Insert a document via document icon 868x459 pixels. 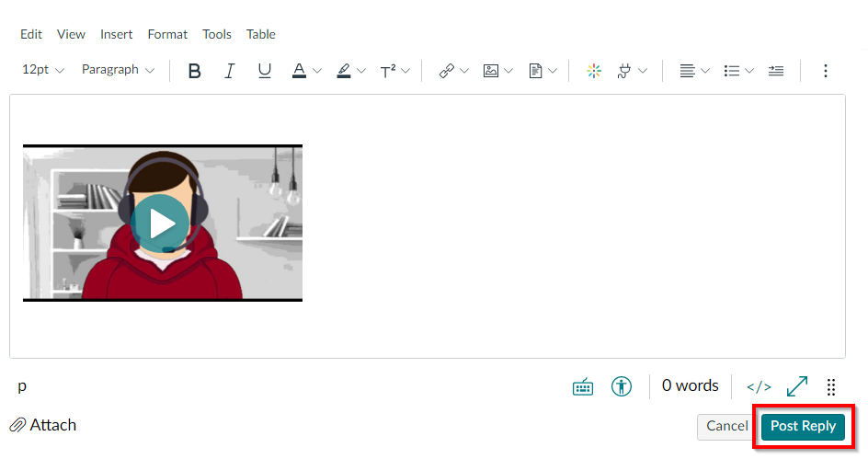[x=535, y=71]
